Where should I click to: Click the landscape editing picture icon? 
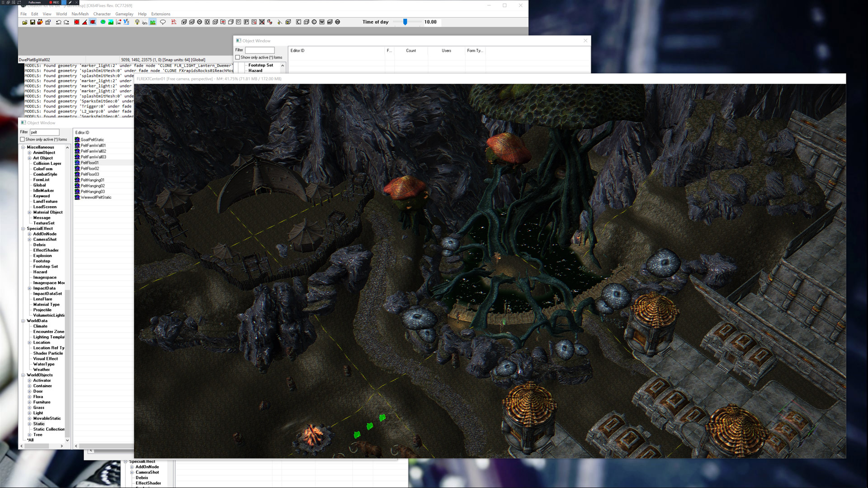point(111,22)
